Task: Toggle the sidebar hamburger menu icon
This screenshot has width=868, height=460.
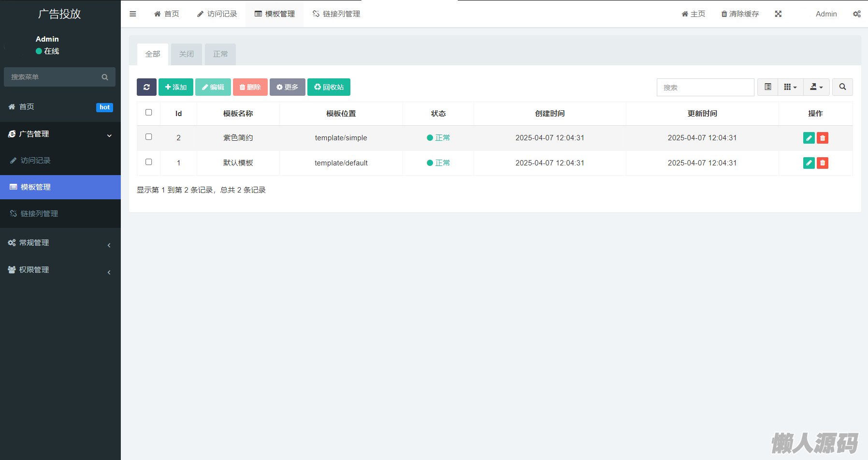Action: coord(133,14)
